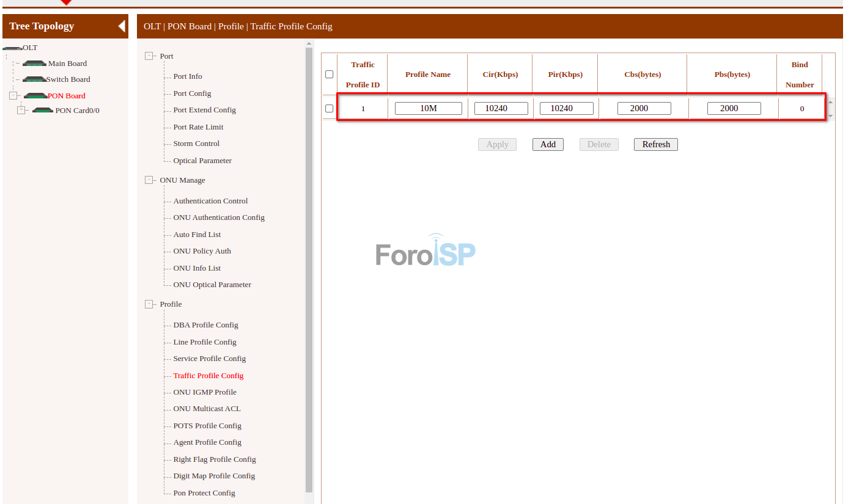Click the OLT device icon in tree
Image resolution: width=851 pixels, height=504 pixels.
12,48
